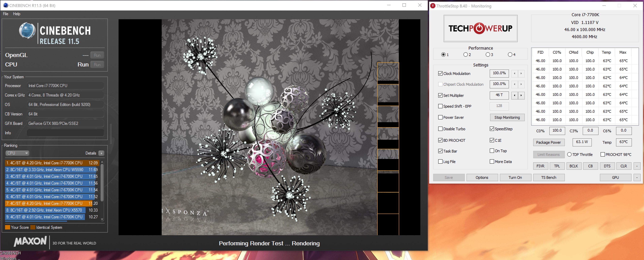
Task: Click the Info text field
Action: [x=65, y=133]
